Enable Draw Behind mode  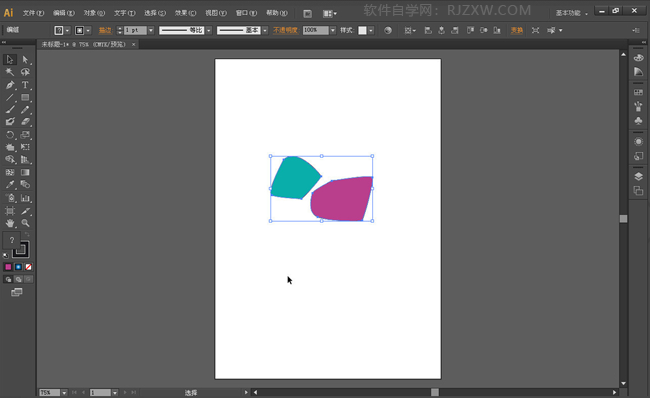[x=18, y=279]
